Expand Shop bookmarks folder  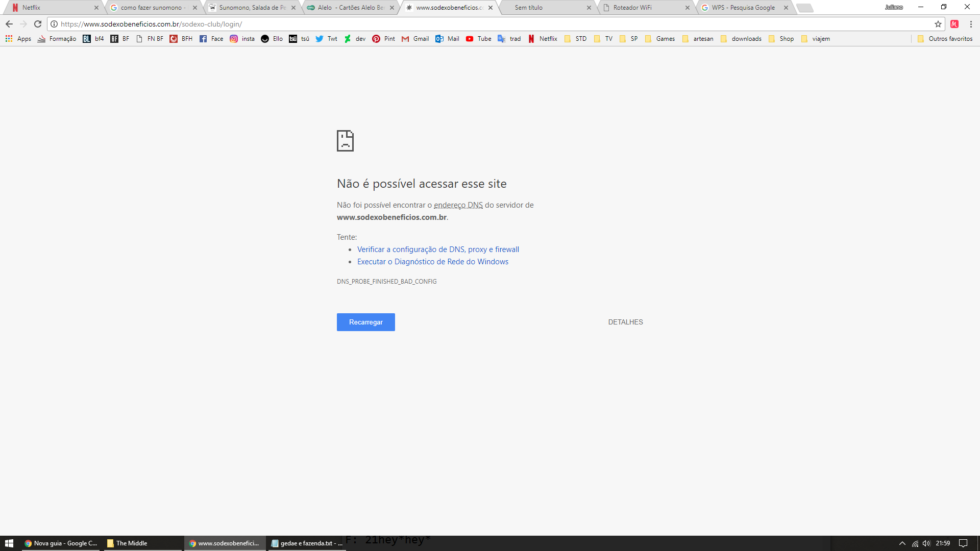point(781,39)
